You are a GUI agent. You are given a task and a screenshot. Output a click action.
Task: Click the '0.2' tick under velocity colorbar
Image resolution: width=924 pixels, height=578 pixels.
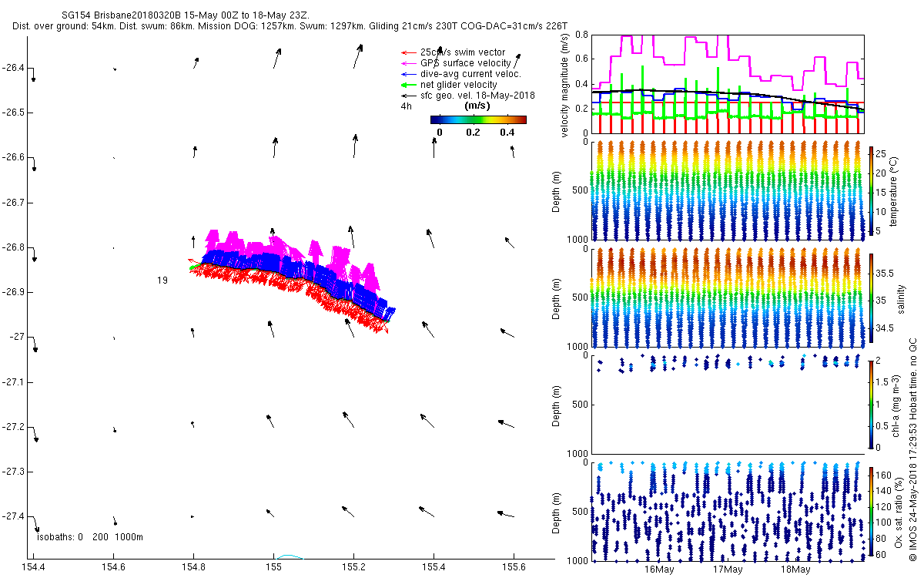[473, 132]
